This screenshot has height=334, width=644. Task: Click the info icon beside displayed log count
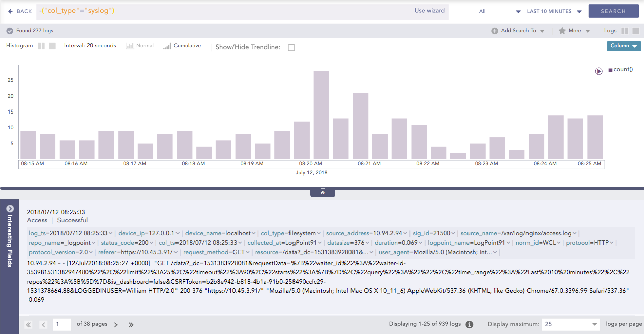[469, 324]
